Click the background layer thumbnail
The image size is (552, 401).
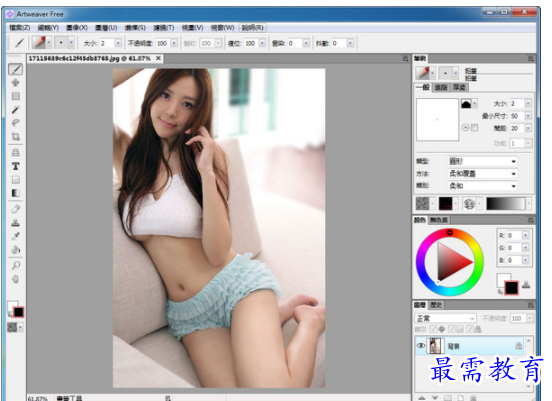coord(435,346)
